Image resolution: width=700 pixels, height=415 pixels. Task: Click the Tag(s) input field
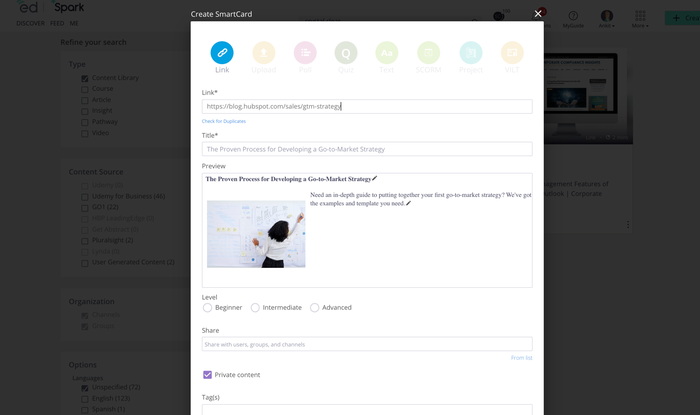click(x=367, y=410)
